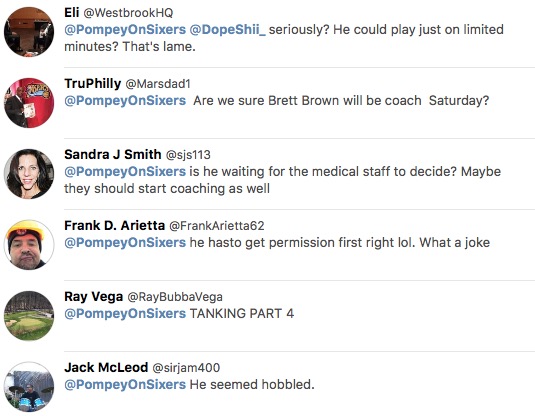Open the @Marsdad1 handle
535x416 pixels.
coord(158,84)
